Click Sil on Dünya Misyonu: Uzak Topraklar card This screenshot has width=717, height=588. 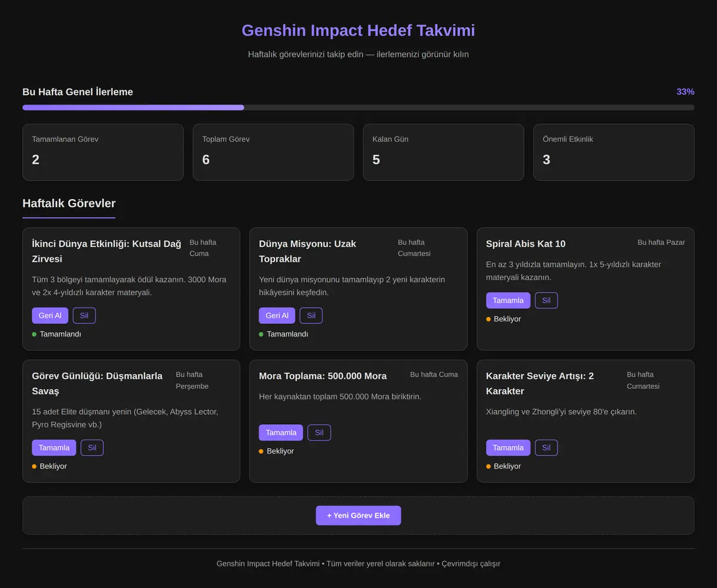(311, 316)
